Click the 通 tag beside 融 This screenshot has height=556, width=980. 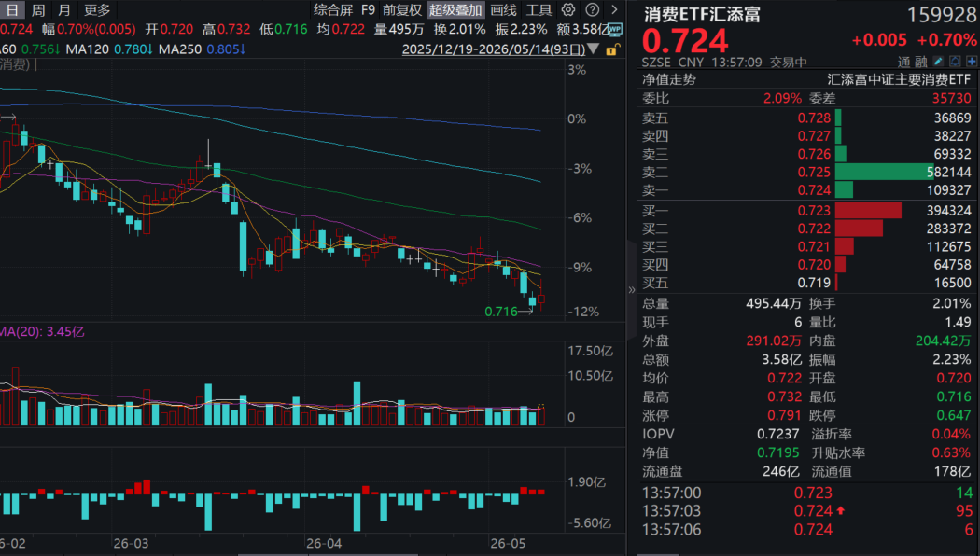coord(903,62)
